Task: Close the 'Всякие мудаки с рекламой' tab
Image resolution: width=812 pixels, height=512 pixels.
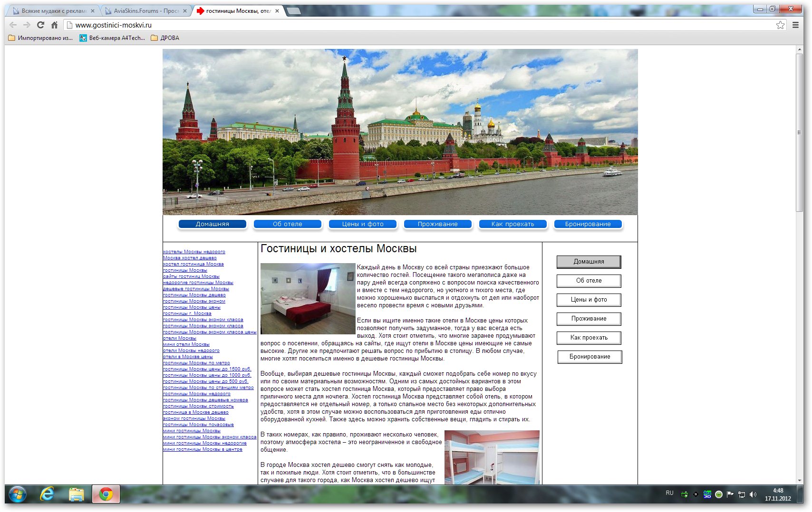Action: tap(92, 11)
